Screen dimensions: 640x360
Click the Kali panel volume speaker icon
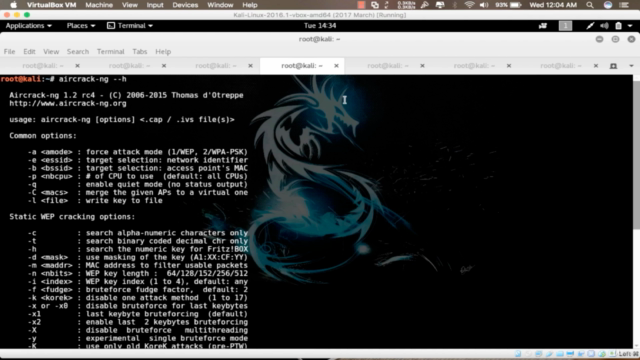604,26
